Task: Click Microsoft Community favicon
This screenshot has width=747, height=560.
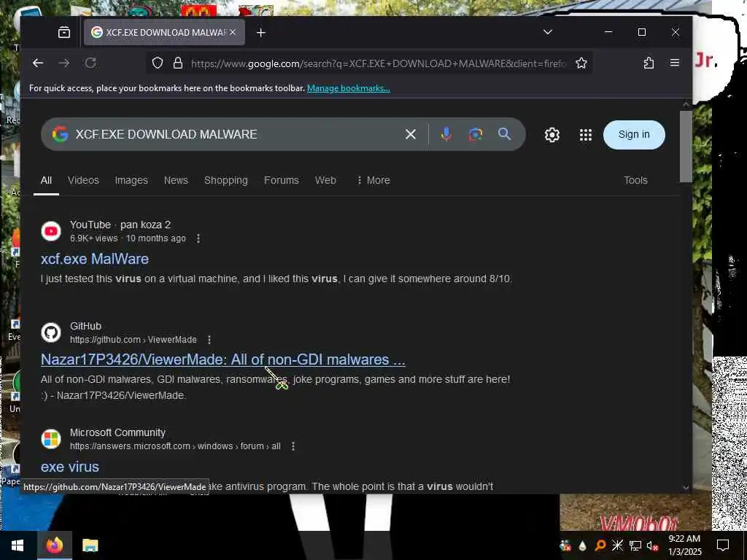Action: click(51, 439)
